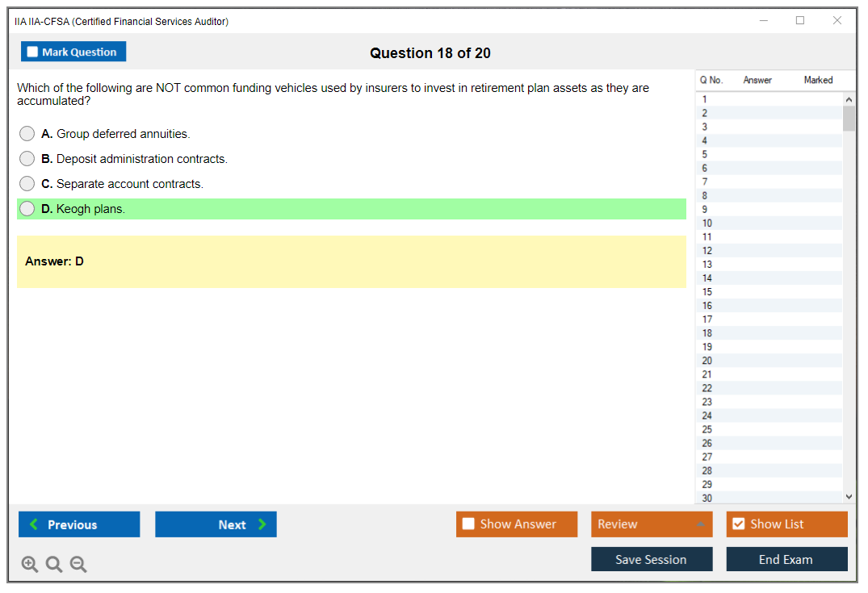Maximize the exam application window
Viewport: 868px width, 593px height.
(800, 21)
